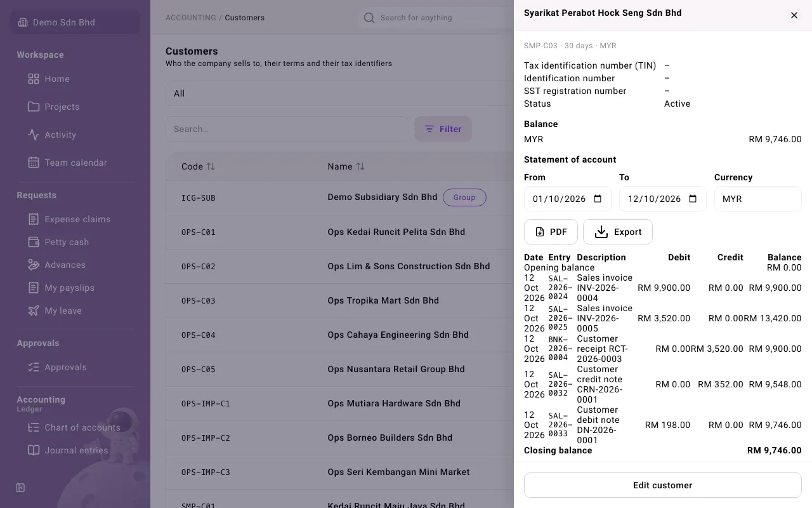Click the Team calendar icon
Image resolution: width=812 pixels, height=508 pixels.
click(x=34, y=163)
